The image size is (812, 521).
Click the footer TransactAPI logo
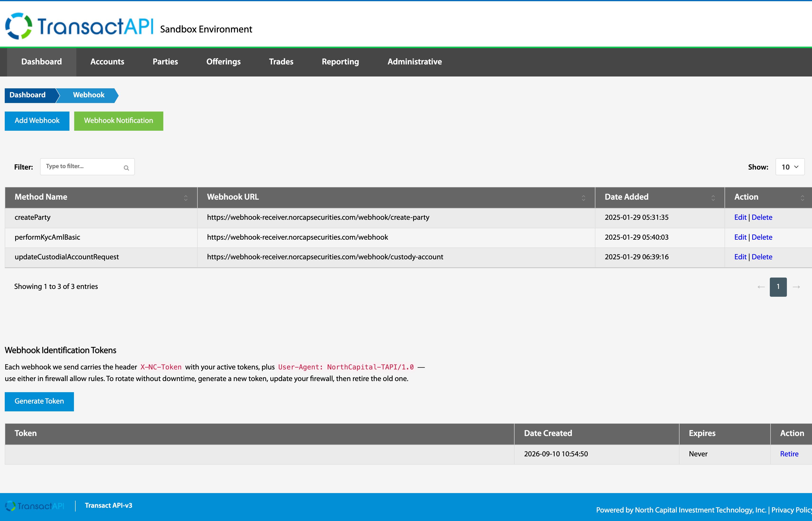pyautogui.click(x=35, y=506)
